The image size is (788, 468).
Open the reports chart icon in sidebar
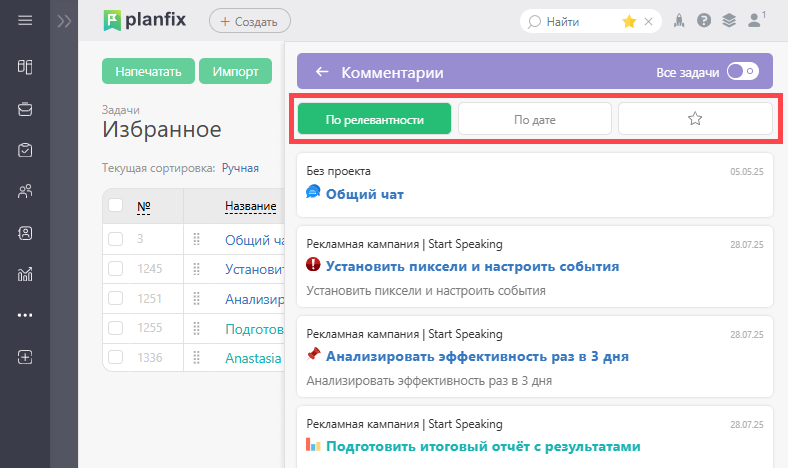(x=25, y=274)
